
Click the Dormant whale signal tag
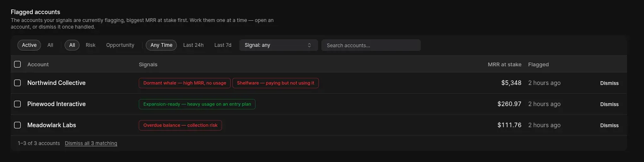[185, 83]
